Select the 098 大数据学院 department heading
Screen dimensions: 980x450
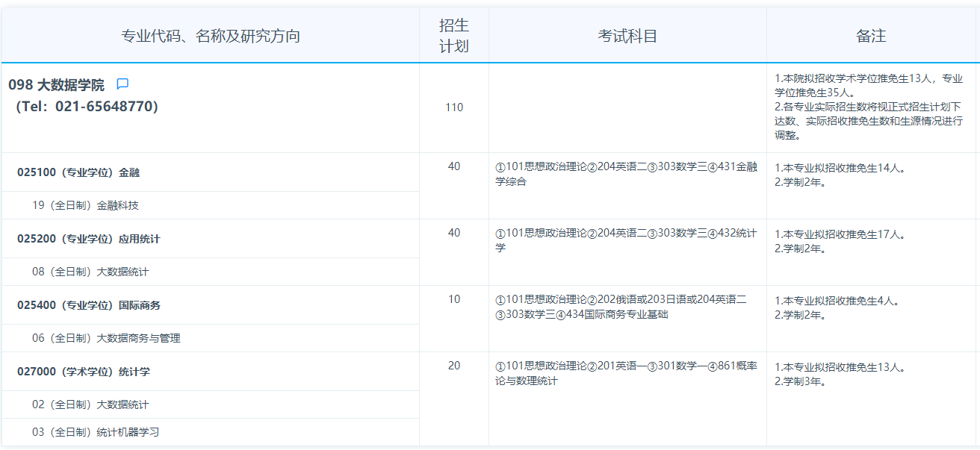pyautogui.click(x=57, y=85)
